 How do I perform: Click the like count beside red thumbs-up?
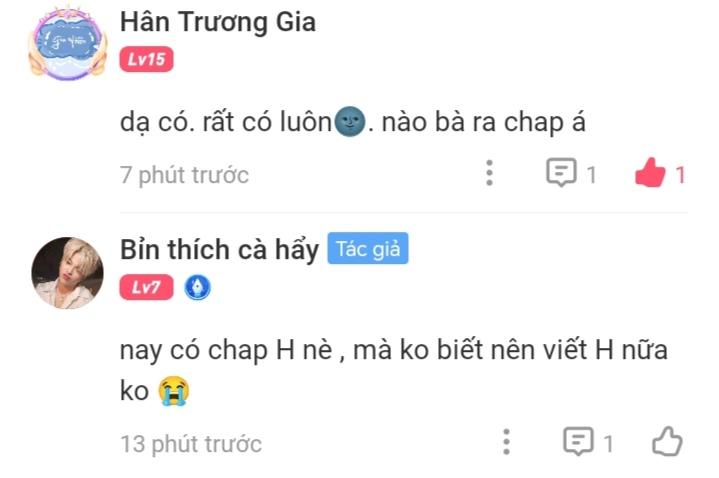[x=680, y=175]
